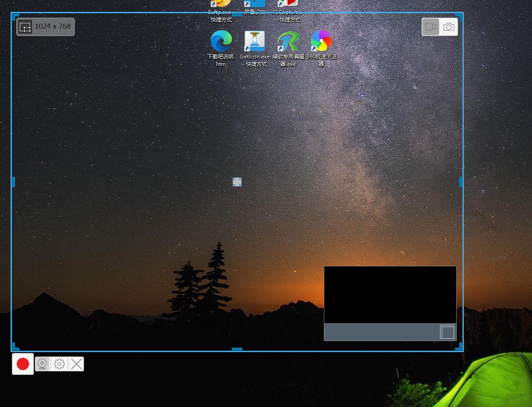This screenshot has height=407, width=532.
Task: Select the GetIcon.exe shortcut icon
Action: pyautogui.click(x=255, y=41)
